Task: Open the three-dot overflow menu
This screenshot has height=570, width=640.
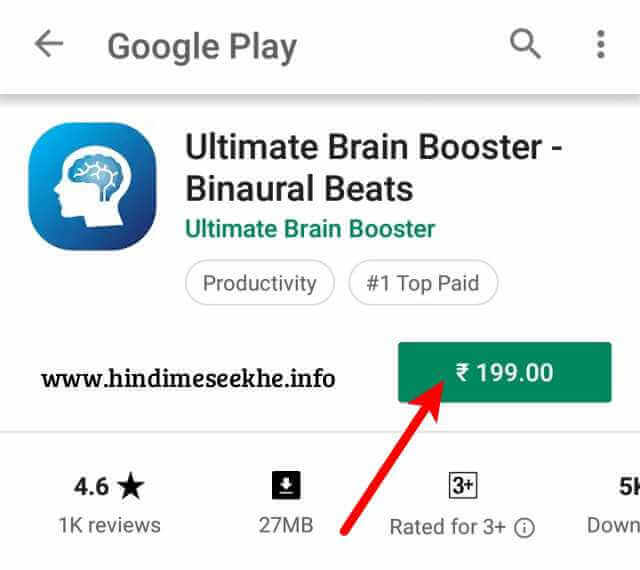Action: coord(600,44)
